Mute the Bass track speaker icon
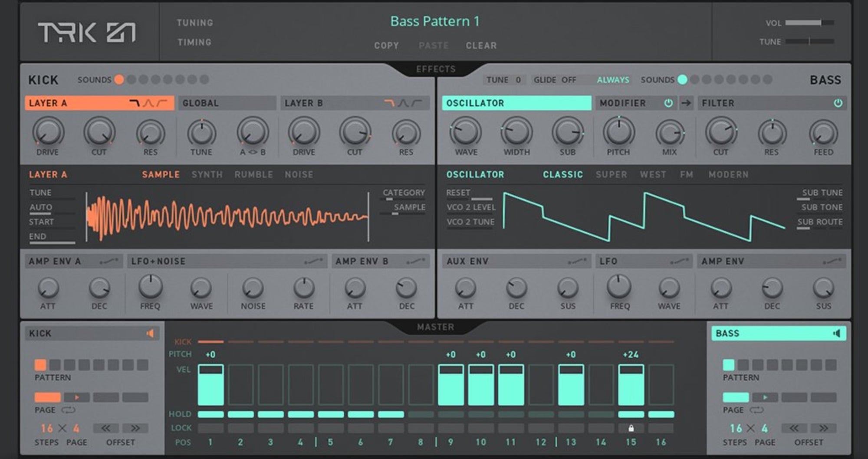 tap(837, 333)
